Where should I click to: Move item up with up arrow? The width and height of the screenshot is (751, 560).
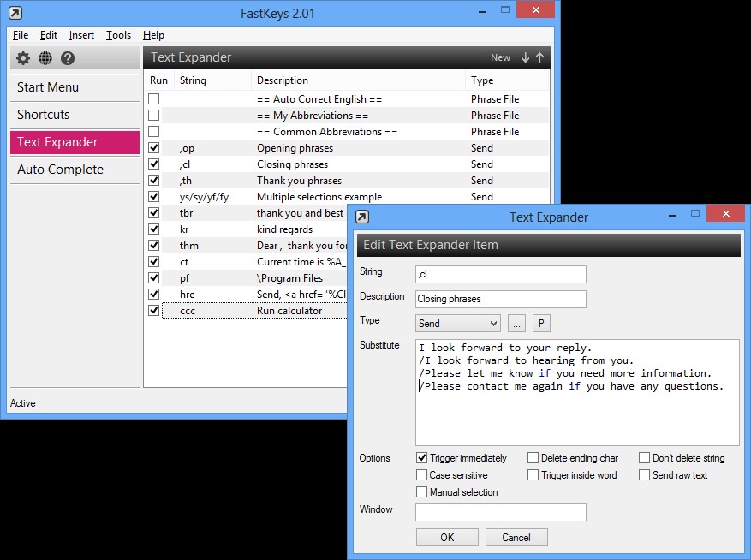point(539,57)
